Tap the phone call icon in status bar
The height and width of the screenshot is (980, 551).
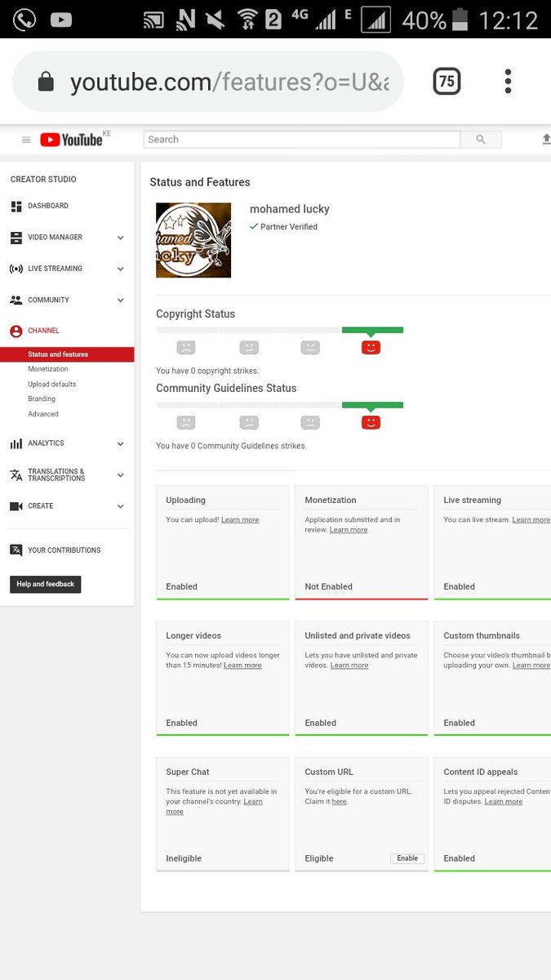pos(24,20)
